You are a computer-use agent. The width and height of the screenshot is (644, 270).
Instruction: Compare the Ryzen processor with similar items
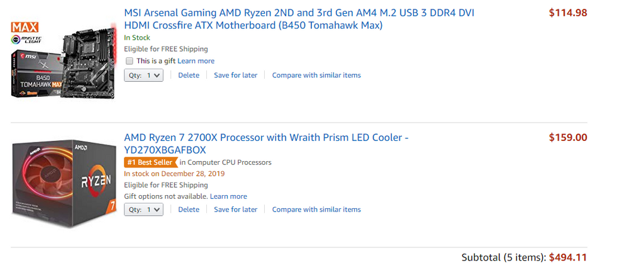(316, 210)
